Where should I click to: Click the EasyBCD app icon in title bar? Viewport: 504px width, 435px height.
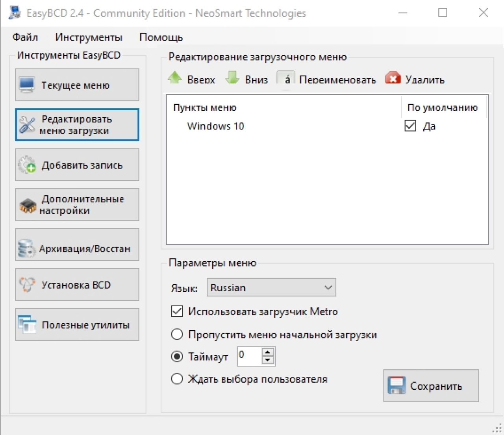click(x=14, y=13)
